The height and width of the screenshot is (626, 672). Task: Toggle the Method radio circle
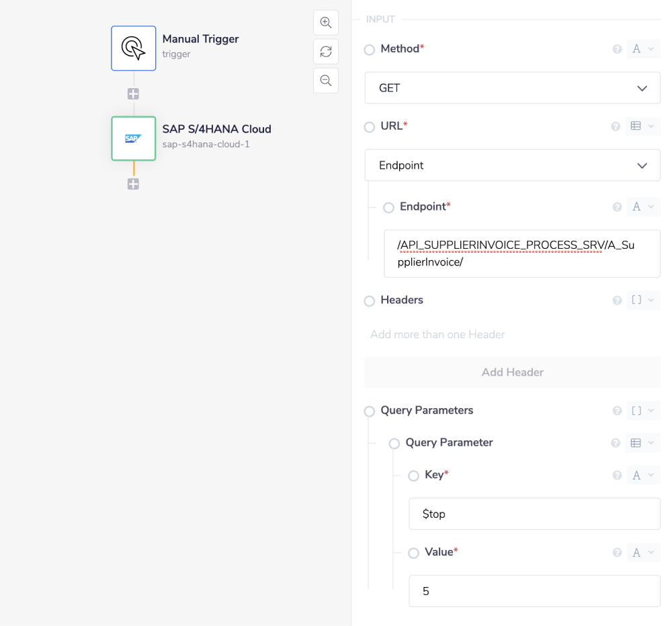370,50
